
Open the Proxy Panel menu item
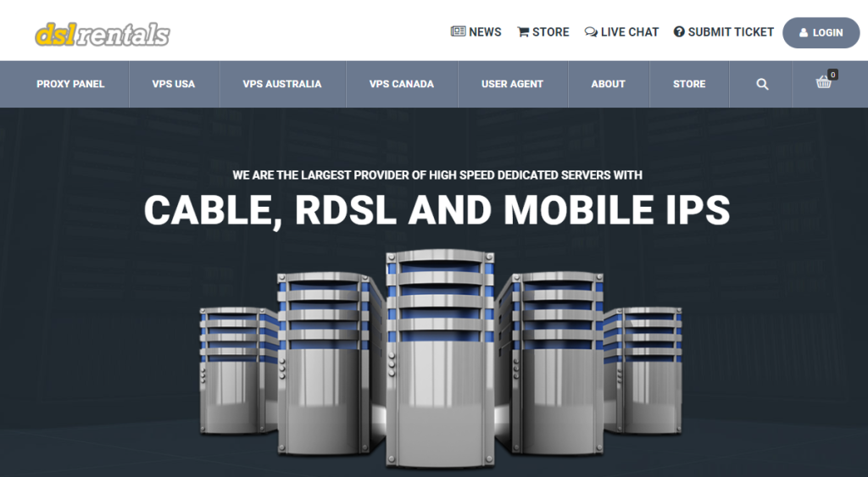[70, 84]
